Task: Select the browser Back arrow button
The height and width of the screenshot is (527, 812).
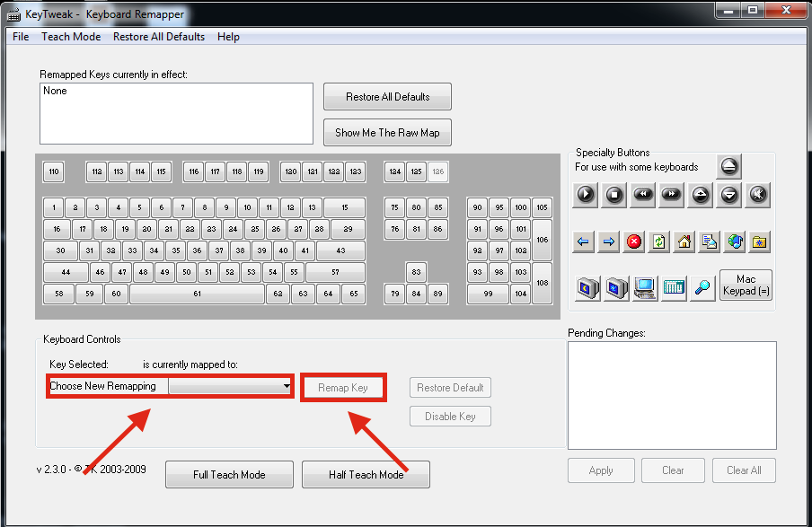Action: [583, 242]
